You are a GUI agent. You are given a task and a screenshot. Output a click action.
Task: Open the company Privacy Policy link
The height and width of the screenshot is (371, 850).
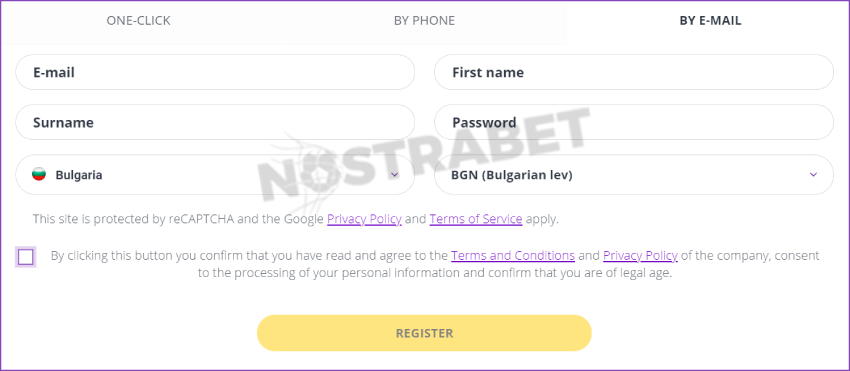[x=640, y=255]
